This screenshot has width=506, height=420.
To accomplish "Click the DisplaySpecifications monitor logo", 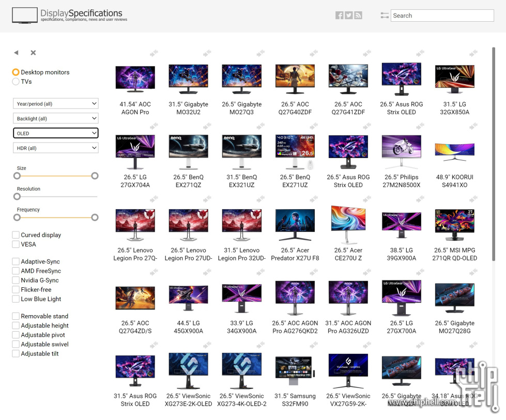I will click(x=24, y=15).
